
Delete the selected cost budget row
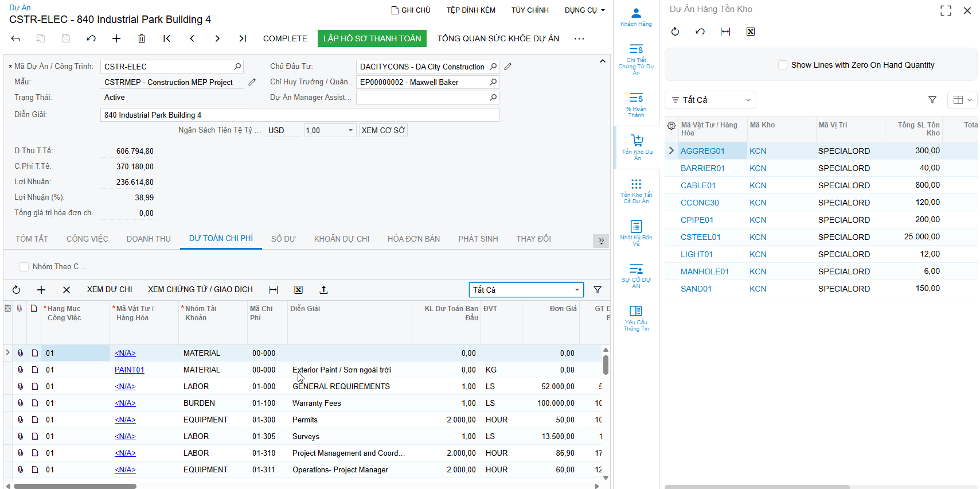pyautogui.click(x=67, y=290)
